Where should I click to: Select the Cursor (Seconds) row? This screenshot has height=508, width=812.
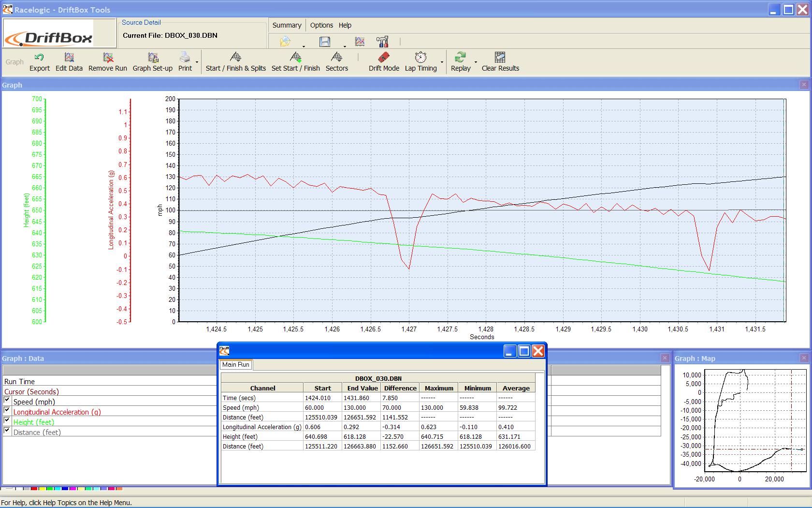click(x=110, y=391)
